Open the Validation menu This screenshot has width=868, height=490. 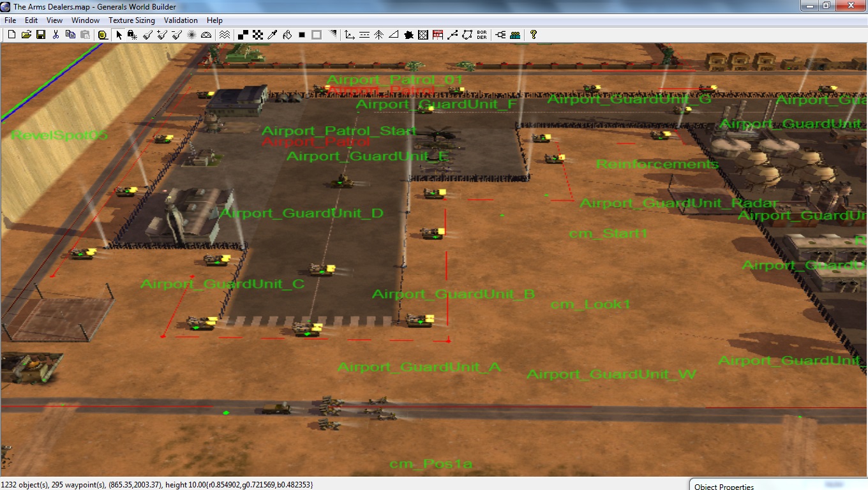click(181, 20)
